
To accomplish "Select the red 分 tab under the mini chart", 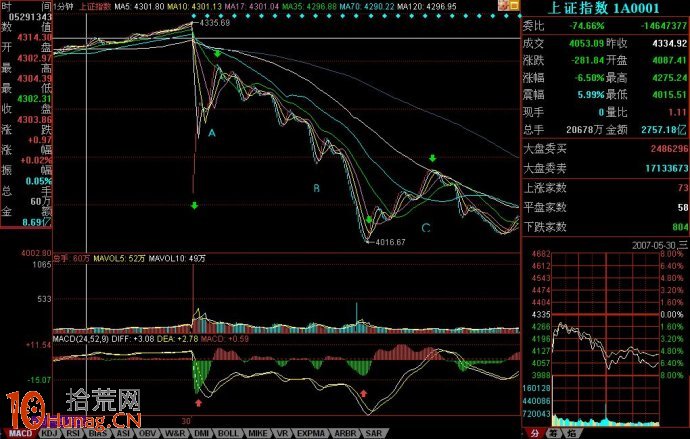I will click(534, 434).
